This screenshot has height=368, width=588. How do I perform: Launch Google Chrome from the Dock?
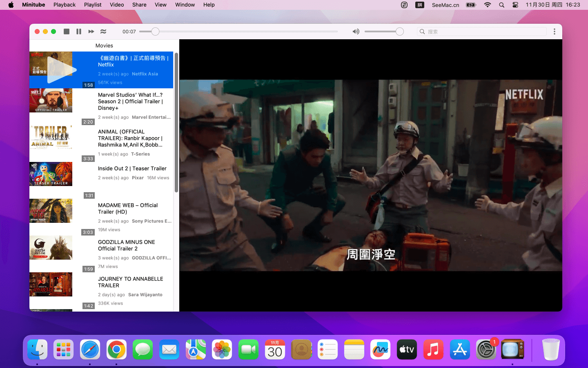tap(116, 350)
